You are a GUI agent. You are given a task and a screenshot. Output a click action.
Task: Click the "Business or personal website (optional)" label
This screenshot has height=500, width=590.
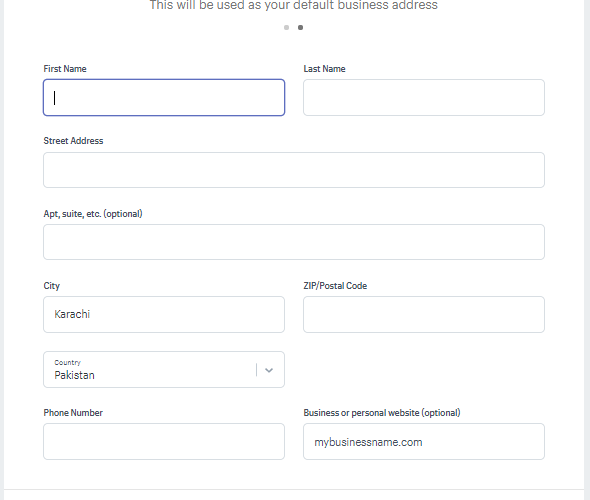tap(382, 413)
